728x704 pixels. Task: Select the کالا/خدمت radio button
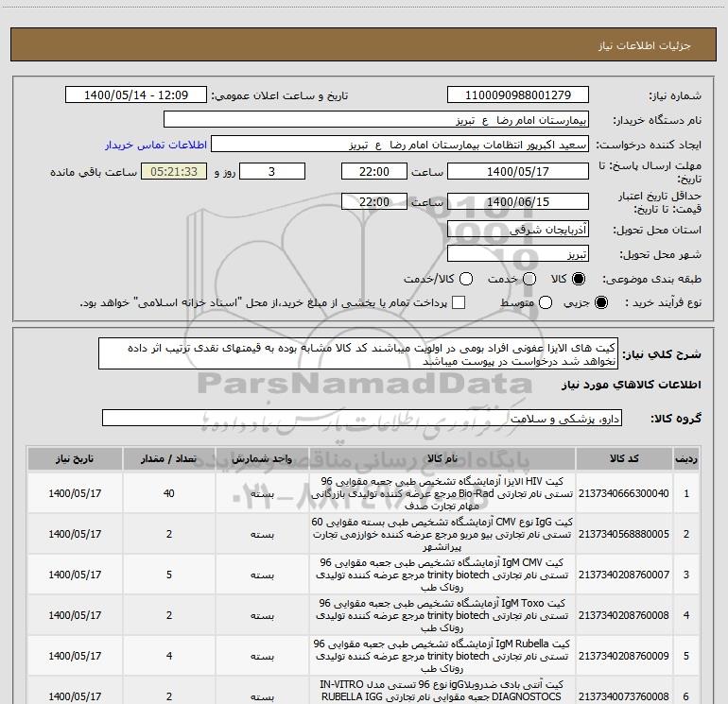tap(466, 279)
